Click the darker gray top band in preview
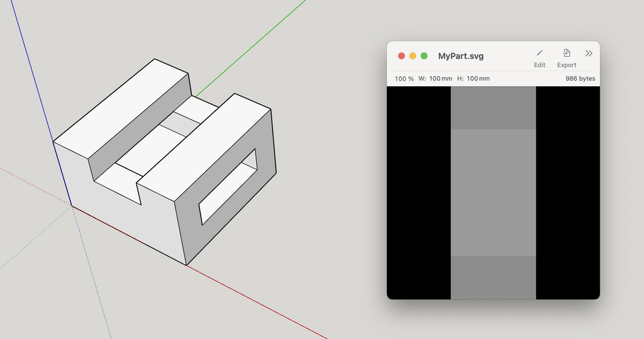This screenshot has height=339, width=644. coord(493,108)
